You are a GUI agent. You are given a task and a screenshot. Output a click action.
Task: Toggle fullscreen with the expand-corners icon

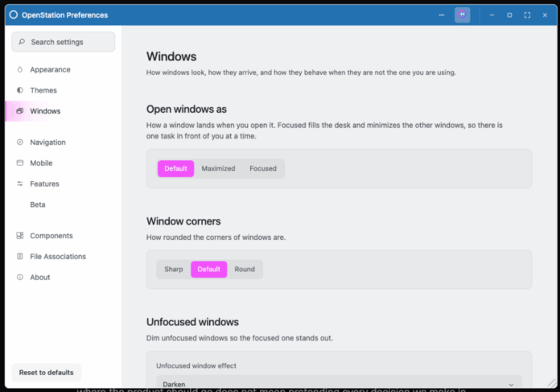527,15
